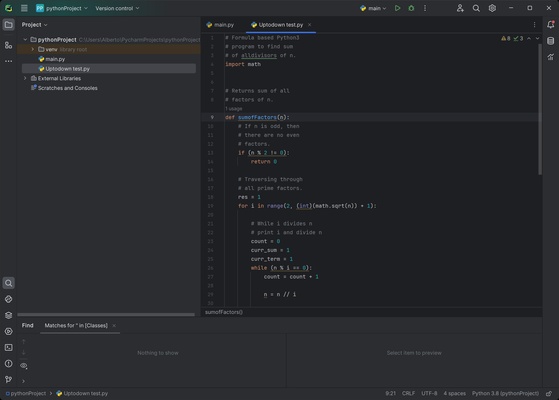Go to next match arrow in Find panel
This screenshot has width=559, height=400.
(24, 353)
